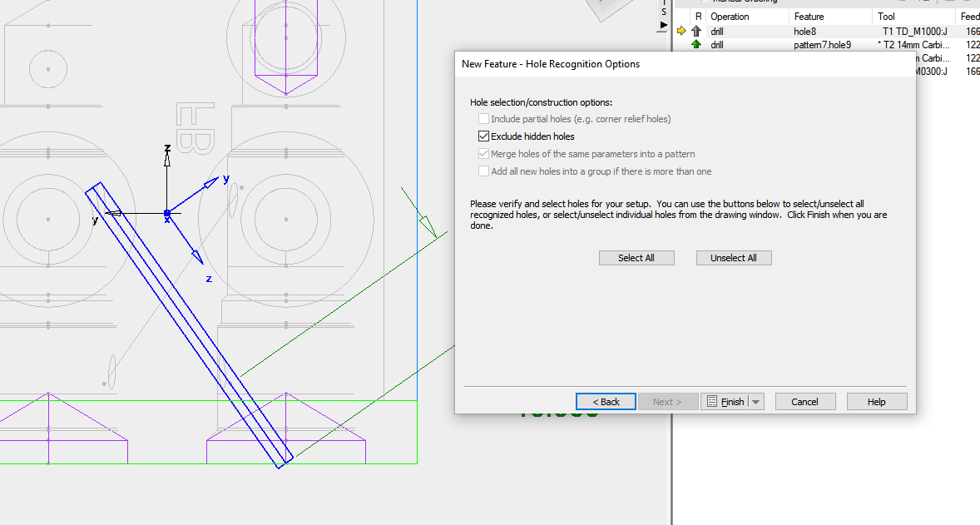The height and width of the screenshot is (525, 980).
Task: Uncheck the Exclude hidden holes option
Action: (x=483, y=136)
